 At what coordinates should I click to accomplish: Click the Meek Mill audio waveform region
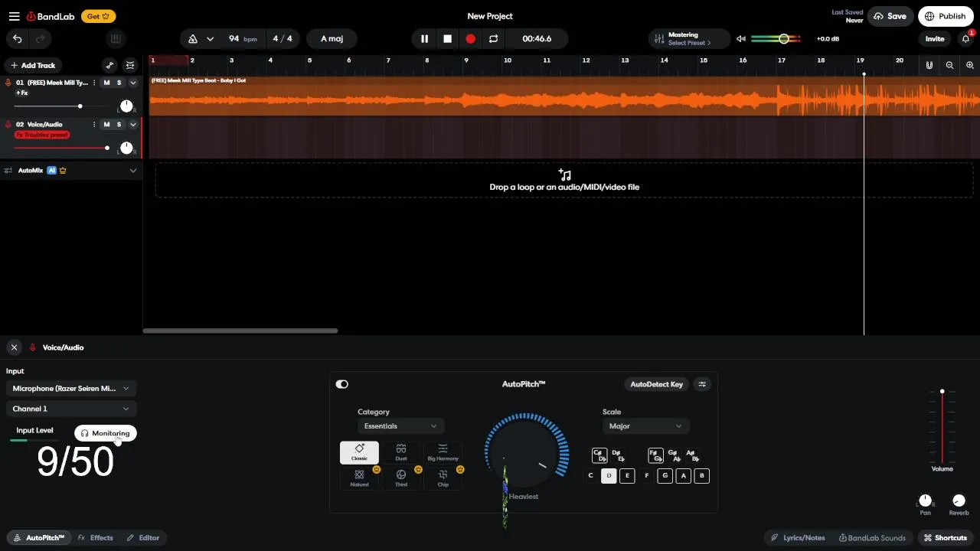click(x=564, y=96)
